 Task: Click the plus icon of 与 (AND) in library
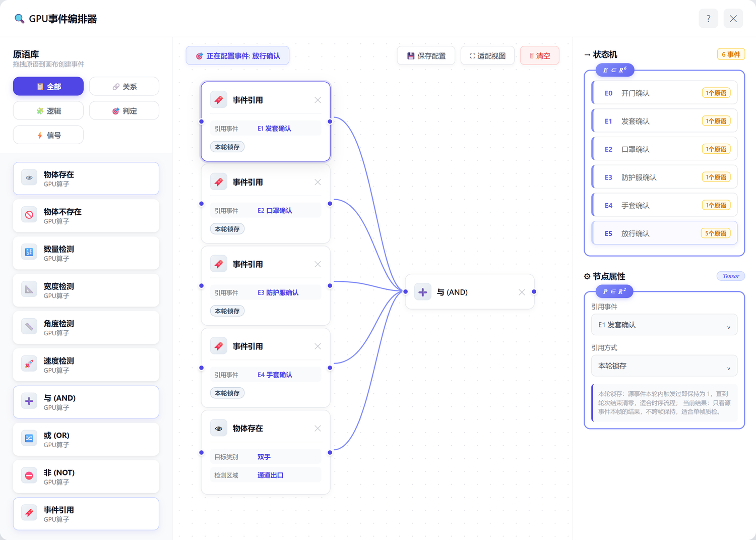tap(29, 401)
